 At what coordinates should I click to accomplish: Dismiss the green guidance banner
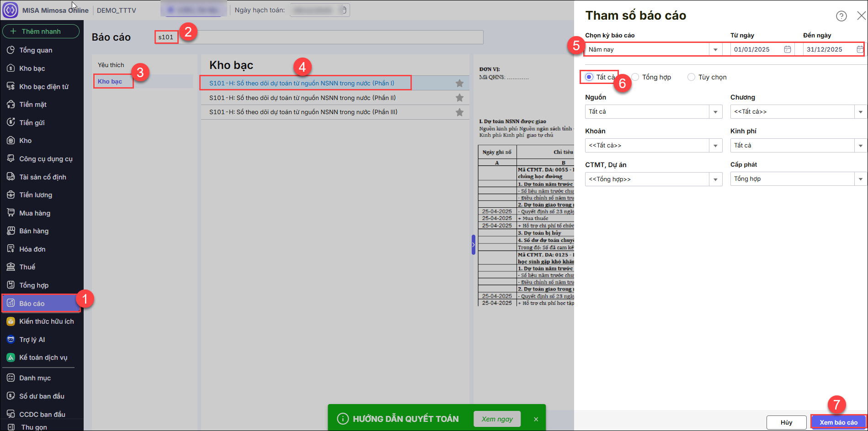(536, 419)
